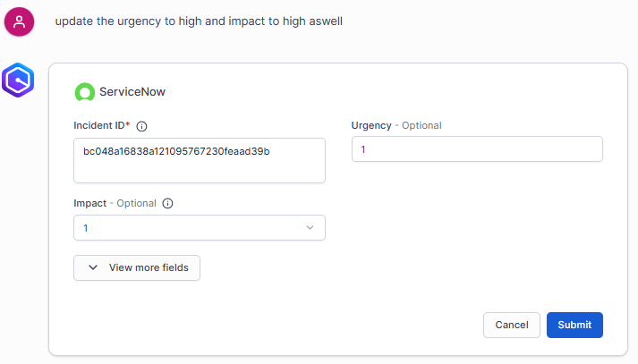This screenshot has height=364, width=638.
Task: Click the green ServiceNow logo icon
Action: (x=84, y=91)
